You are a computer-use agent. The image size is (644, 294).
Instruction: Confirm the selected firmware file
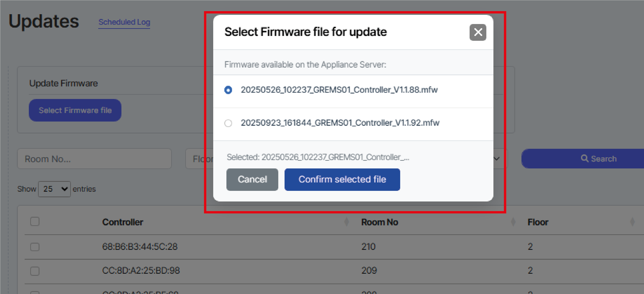click(342, 179)
